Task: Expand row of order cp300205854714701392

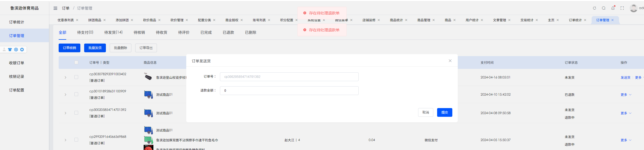Action: pos(65,113)
